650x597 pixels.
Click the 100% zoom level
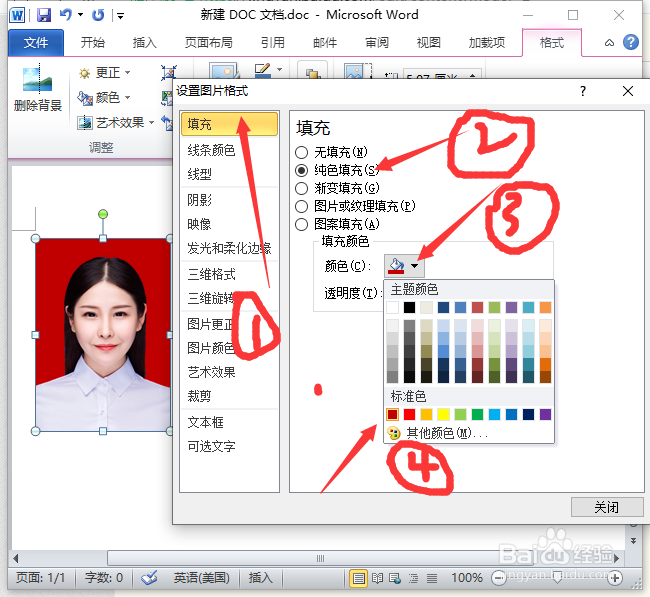467,578
